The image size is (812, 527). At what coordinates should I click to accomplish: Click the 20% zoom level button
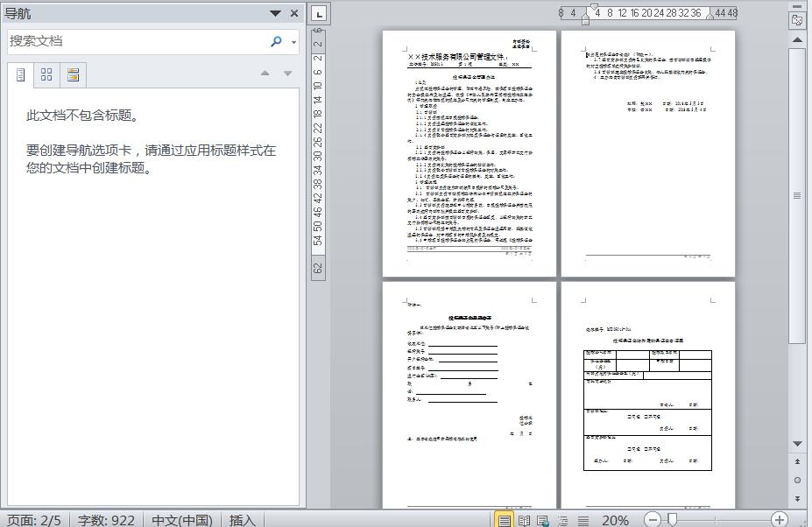(x=615, y=520)
